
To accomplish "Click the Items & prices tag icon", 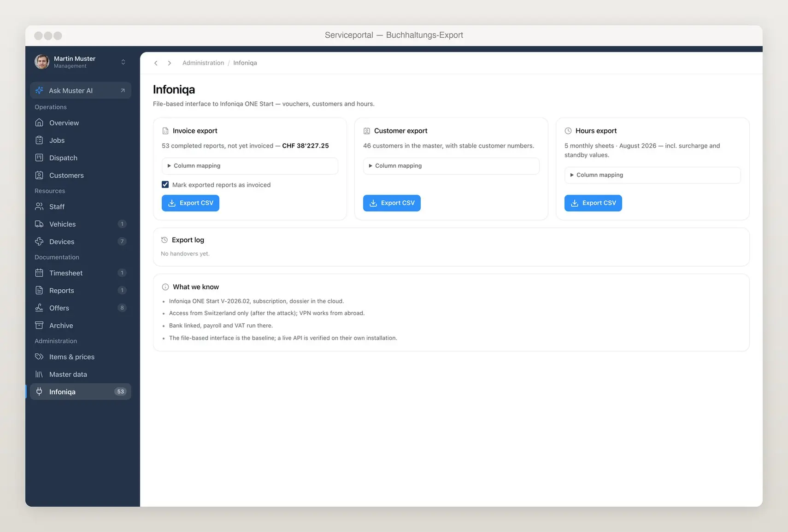I will [x=39, y=357].
